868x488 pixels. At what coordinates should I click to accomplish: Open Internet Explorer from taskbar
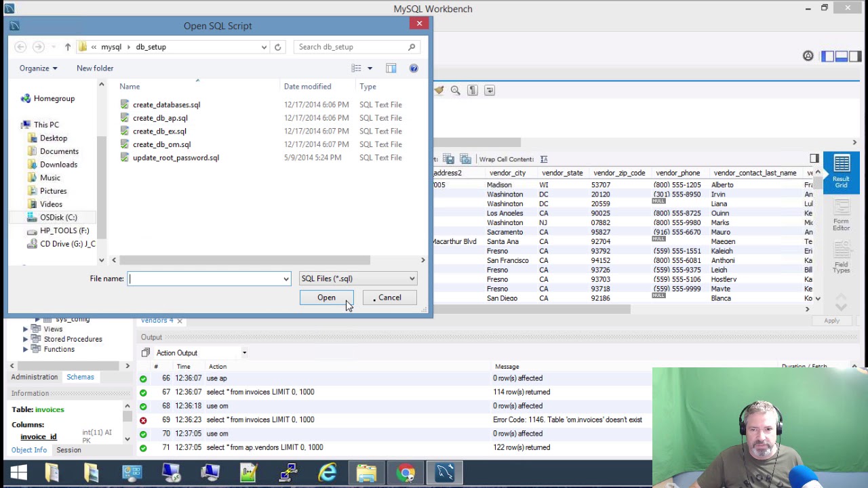coord(328,473)
